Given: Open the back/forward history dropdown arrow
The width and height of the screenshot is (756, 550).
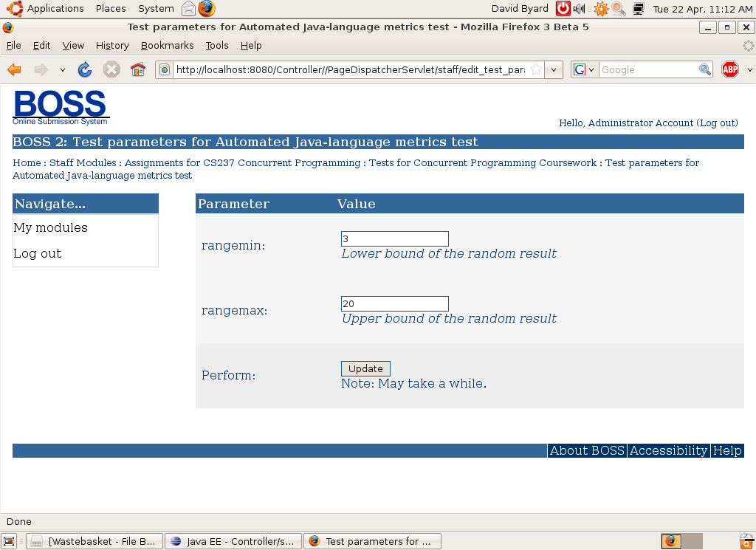Looking at the screenshot, I should (63, 69).
